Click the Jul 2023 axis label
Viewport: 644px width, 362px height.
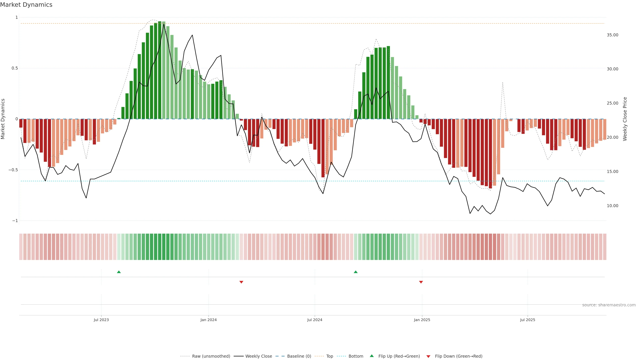(101, 320)
